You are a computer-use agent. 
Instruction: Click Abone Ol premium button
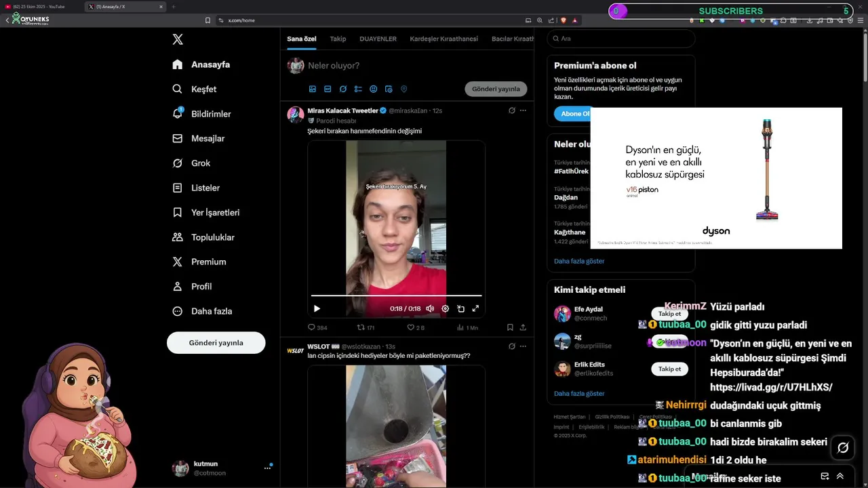574,114
